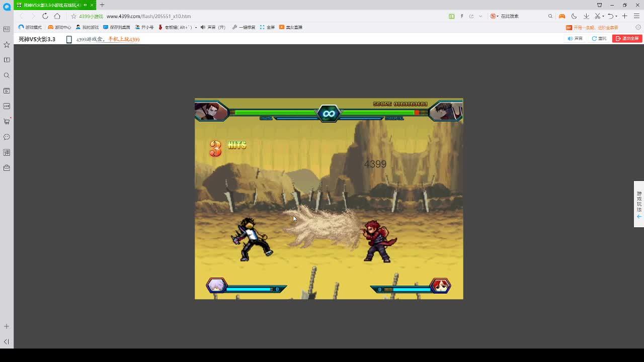Open the downloads arrow icon

(586, 16)
